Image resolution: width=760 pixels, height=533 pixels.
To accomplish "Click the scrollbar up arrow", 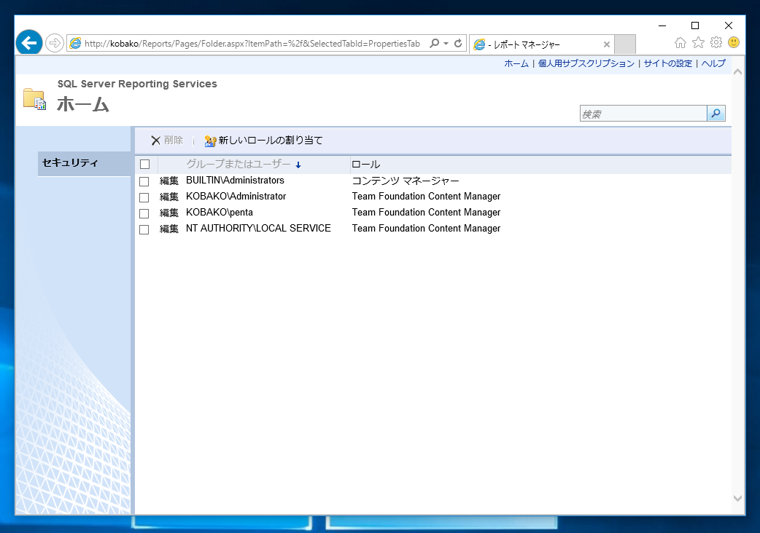I will click(738, 72).
